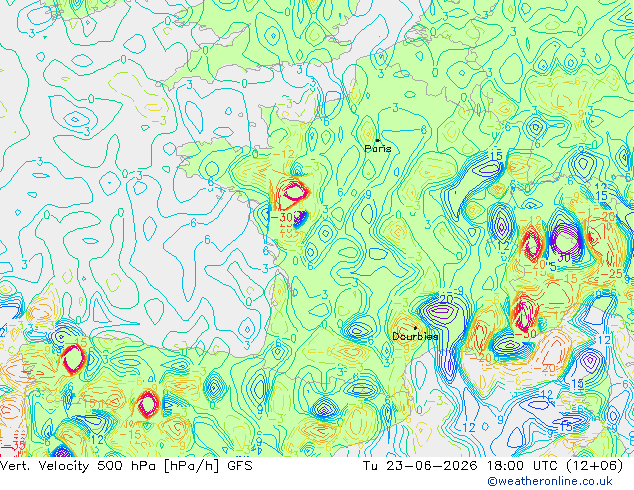The height and width of the screenshot is (490, 634).
Task: Click the weatheronline.co.uk copyright text
Action: [550, 481]
